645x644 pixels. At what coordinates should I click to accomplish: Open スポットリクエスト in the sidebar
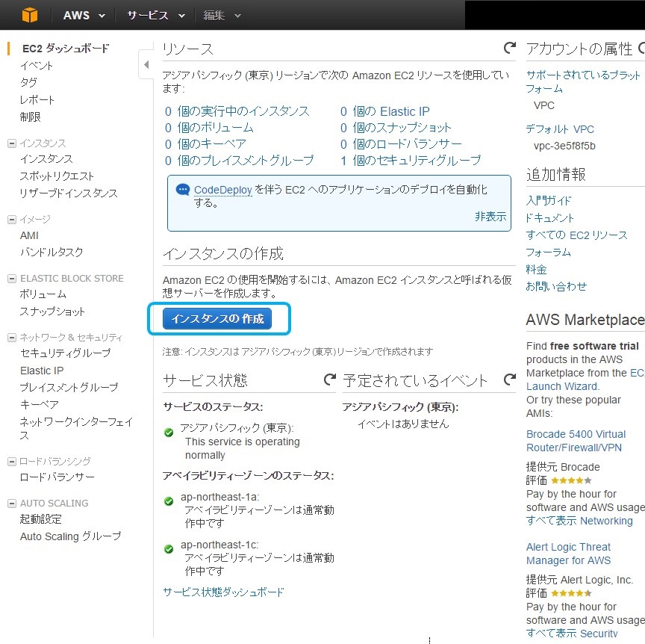click(x=57, y=176)
